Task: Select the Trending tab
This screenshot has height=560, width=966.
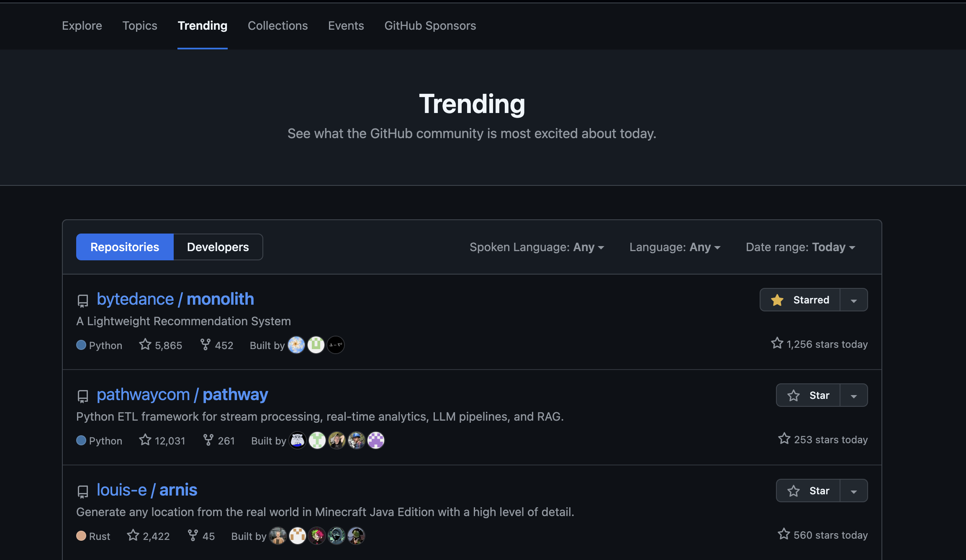Action: click(x=203, y=26)
